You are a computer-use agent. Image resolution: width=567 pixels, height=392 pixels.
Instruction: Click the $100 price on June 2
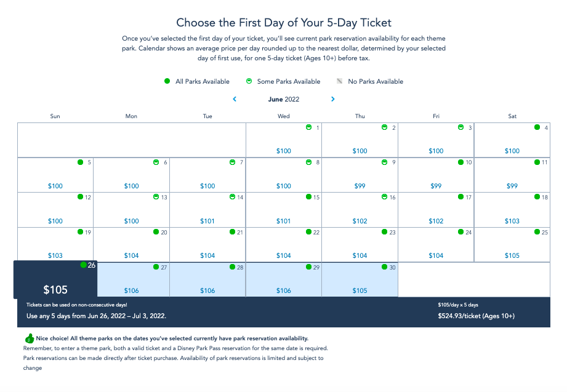(x=360, y=151)
